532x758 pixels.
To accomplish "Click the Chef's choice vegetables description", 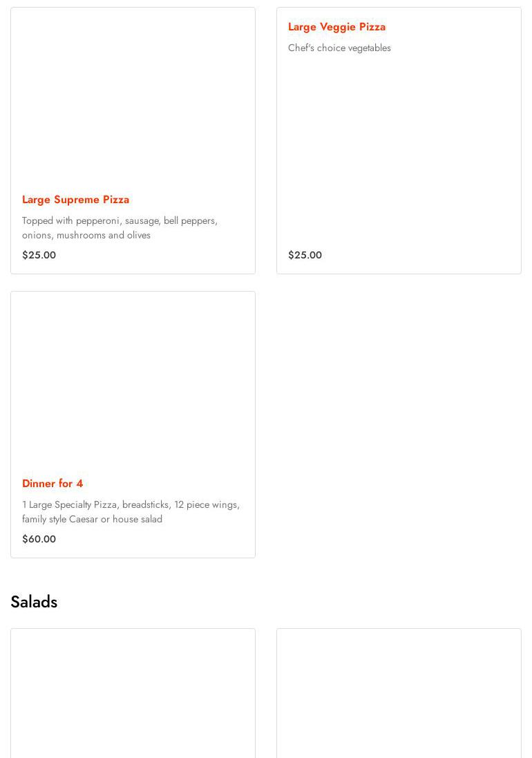I will (339, 48).
